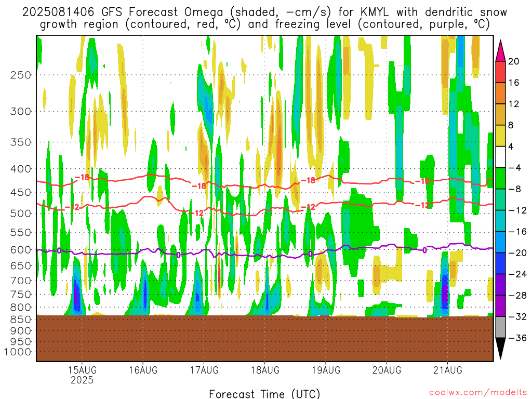Screen dimensions: 532x399
Task: Click the 16AUG date label
Action: (x=143, y=370)
